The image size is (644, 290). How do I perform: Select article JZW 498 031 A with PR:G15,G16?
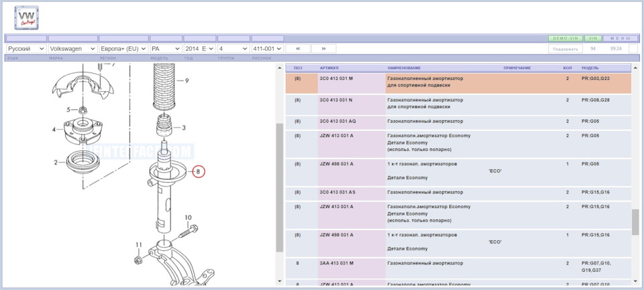coord(336,235)
